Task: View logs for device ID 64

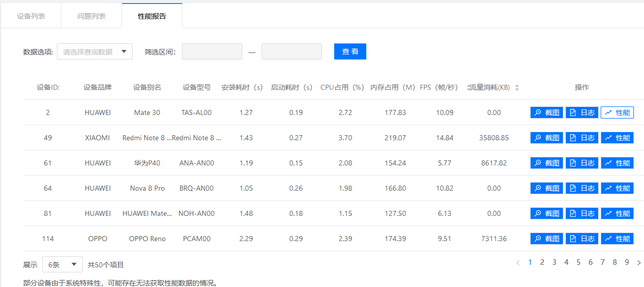Action: coord(582,188)
